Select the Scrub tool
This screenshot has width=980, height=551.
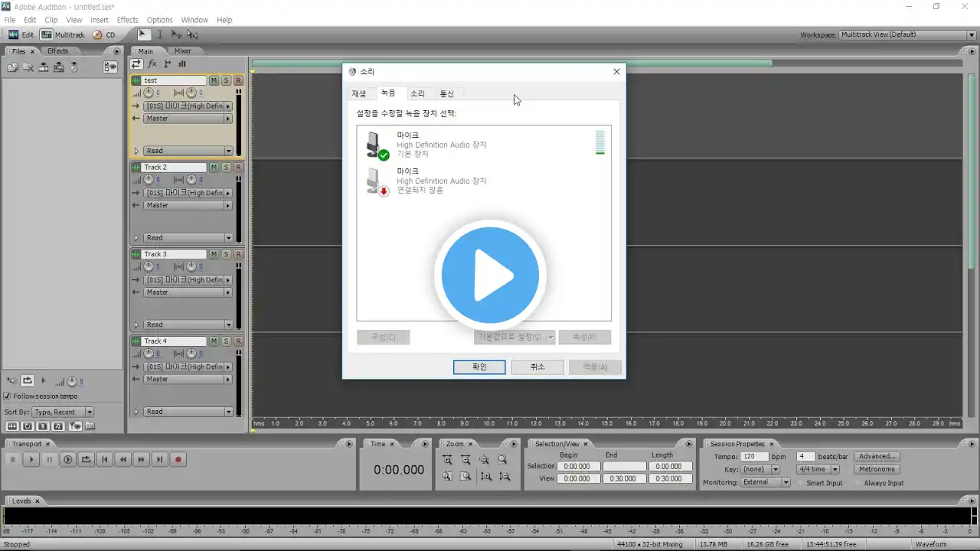tap(192, 34)
